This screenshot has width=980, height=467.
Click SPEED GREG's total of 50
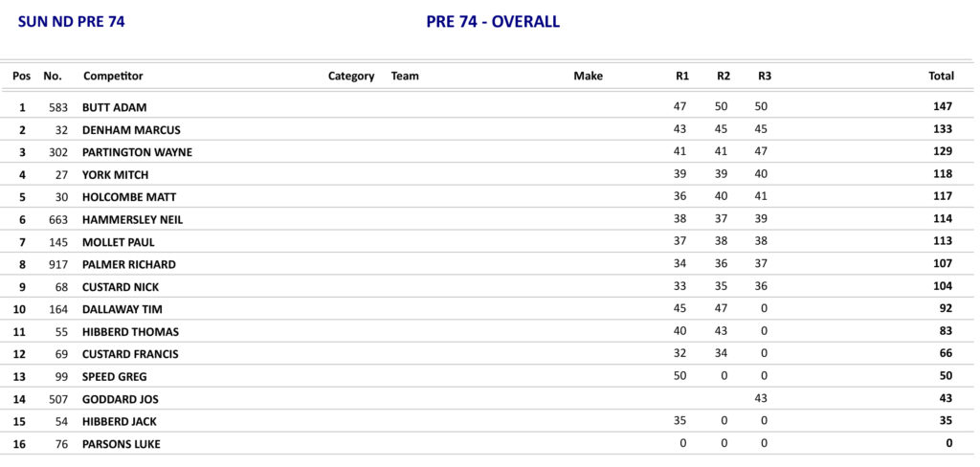[x=946, y=376]
